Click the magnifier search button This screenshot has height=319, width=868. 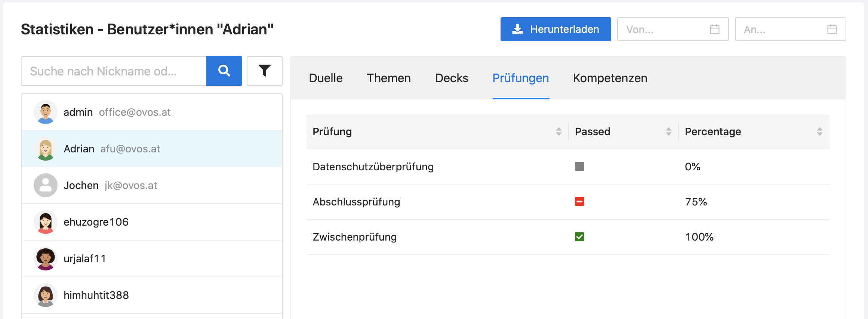(x=224, y=71)
